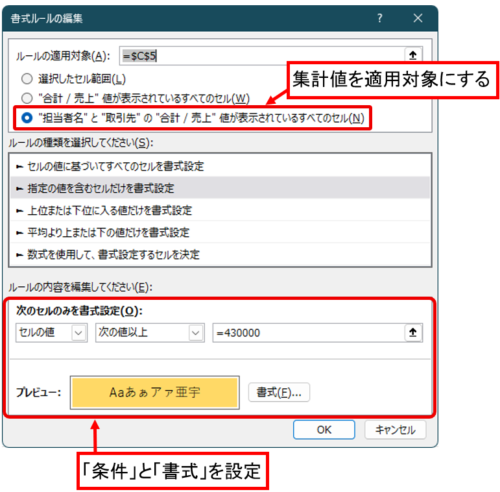Click the range collapse arrow beside =$C$5

(x=413, y=55)
